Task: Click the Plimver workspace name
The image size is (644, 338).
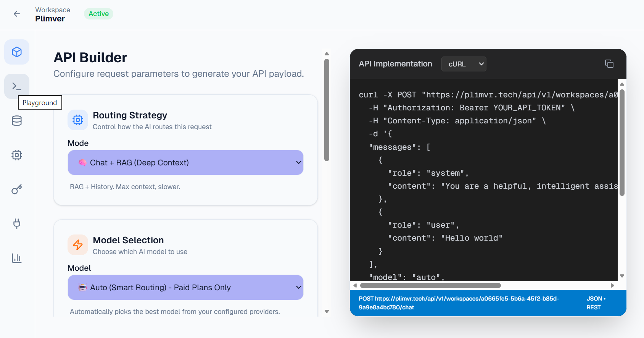Action: click(50, 19)
